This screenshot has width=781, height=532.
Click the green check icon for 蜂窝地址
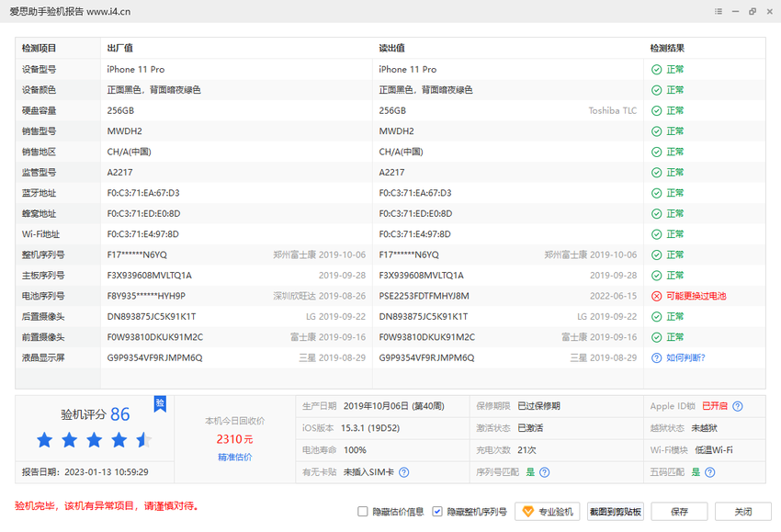coord(656,214)
